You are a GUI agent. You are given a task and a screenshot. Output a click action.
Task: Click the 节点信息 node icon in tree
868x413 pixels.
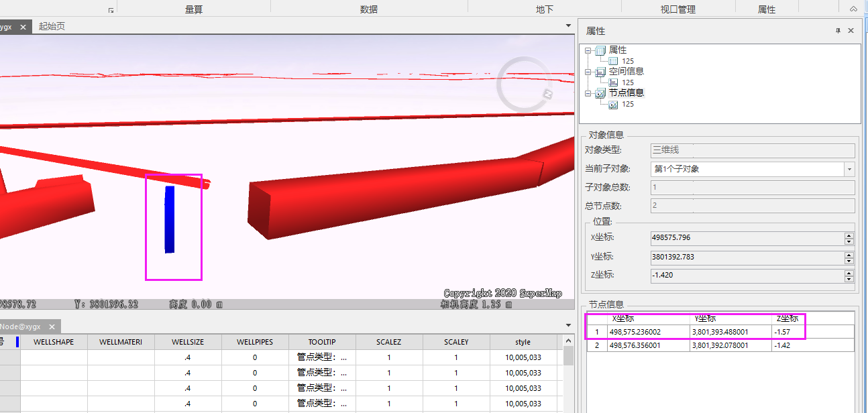[600, 93]
